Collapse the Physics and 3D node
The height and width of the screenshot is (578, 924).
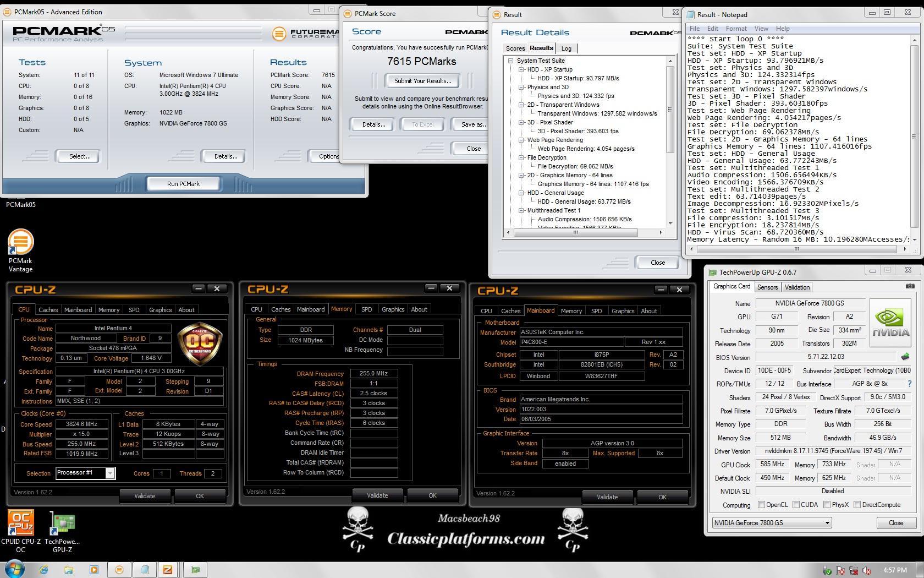click(521, 87)
